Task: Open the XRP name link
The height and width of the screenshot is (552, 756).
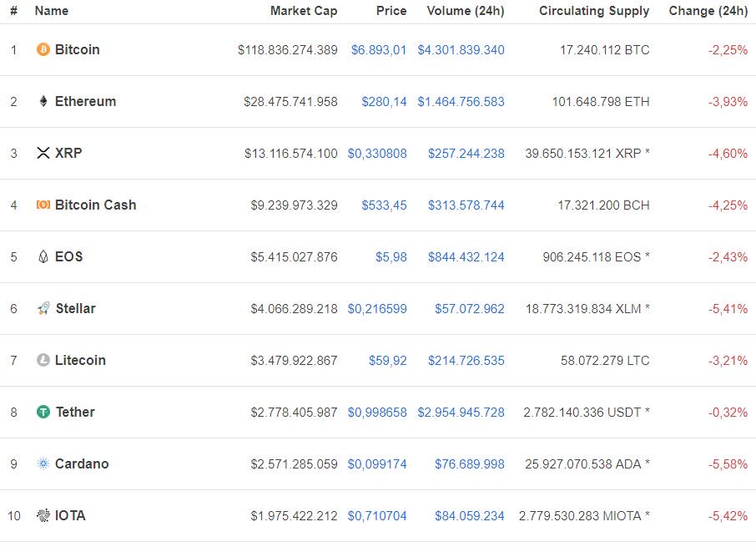Action: [68, 153]
